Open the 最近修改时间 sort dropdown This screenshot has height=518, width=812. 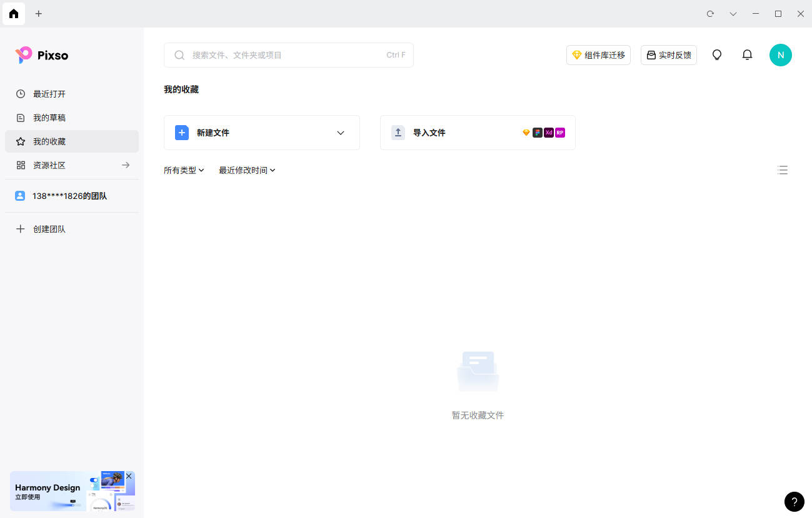247,170
